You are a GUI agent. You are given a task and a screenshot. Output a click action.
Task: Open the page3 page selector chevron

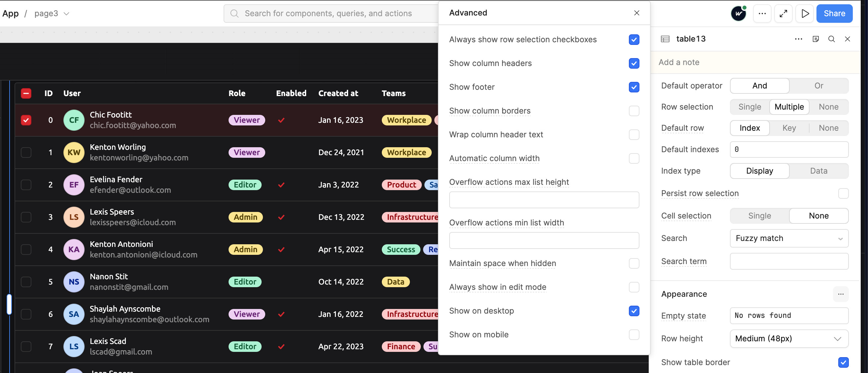coord(66,14)
